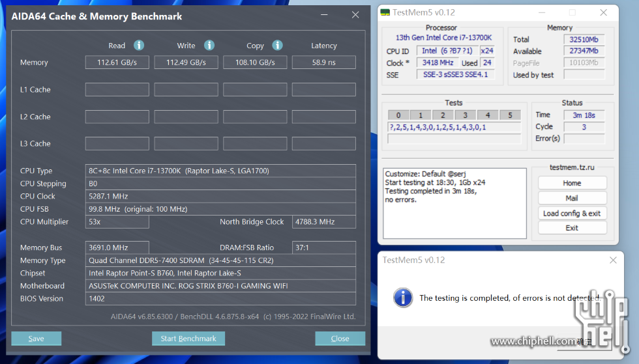Click the test sequence field in TestMem5
This screenshot has width=639, height=364.
[x=454, y=128]
